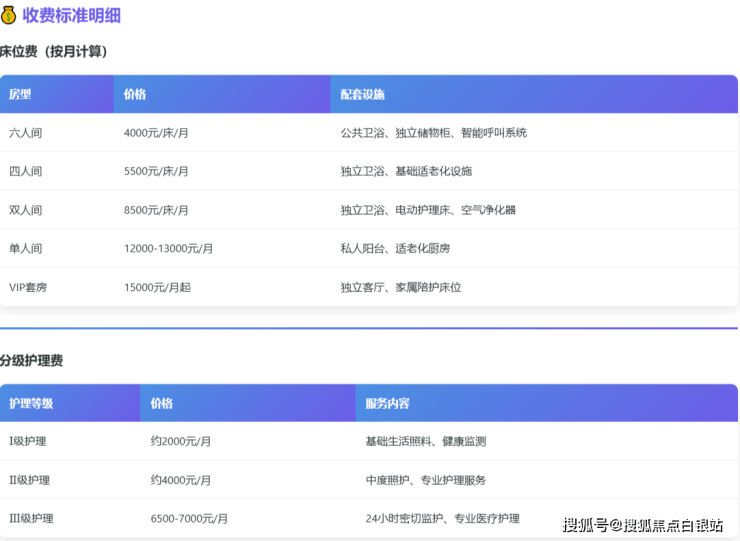Select the 床位费（按月计算） section title
Image resolution: width=740 pixels, height=541 pixels.
click(53, 51)
